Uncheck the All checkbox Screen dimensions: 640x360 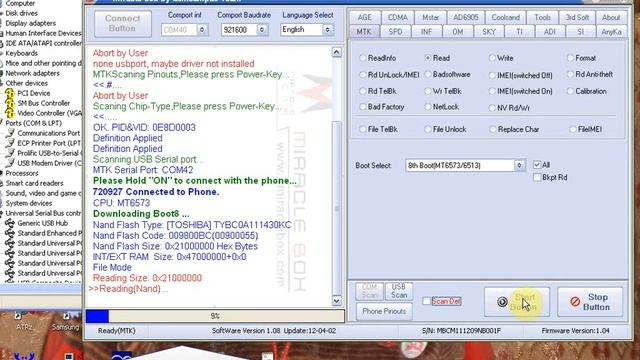pyautogui.click(x=537, y=165)
